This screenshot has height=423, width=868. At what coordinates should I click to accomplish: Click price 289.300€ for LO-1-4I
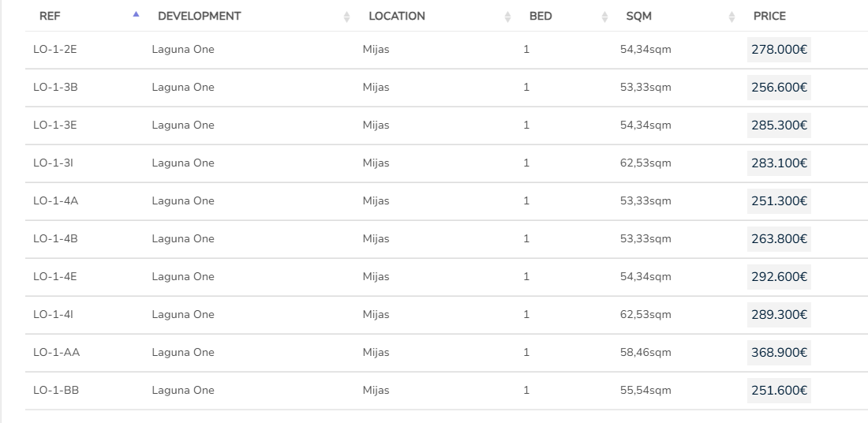click(779, 315)
